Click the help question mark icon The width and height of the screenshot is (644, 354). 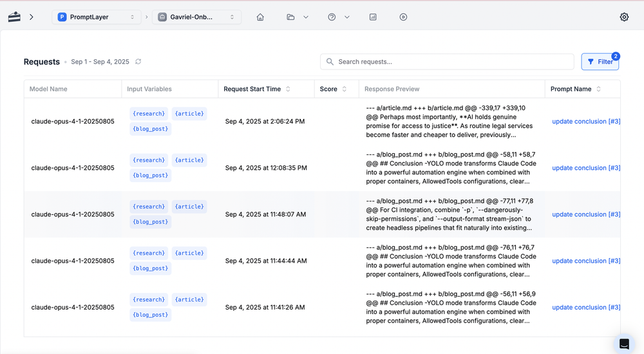[332, 17]
